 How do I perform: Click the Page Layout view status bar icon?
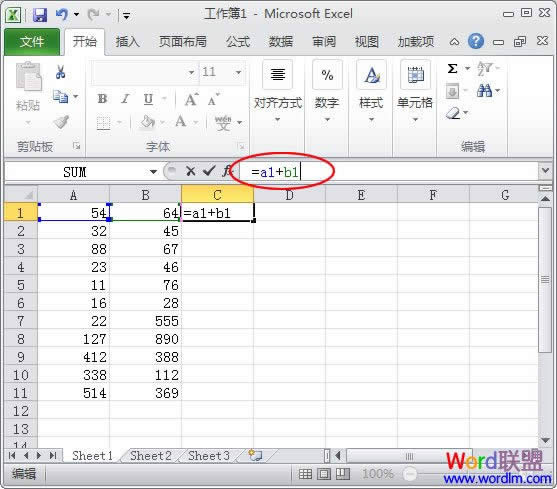pyautogui.click(x=324, y=474)
